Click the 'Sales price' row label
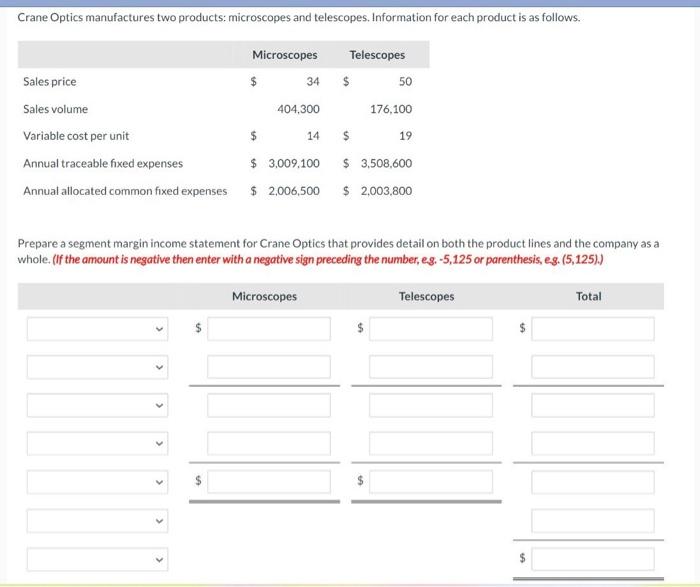This screenshot has height=587, width=700. click(x=50, y=82)
